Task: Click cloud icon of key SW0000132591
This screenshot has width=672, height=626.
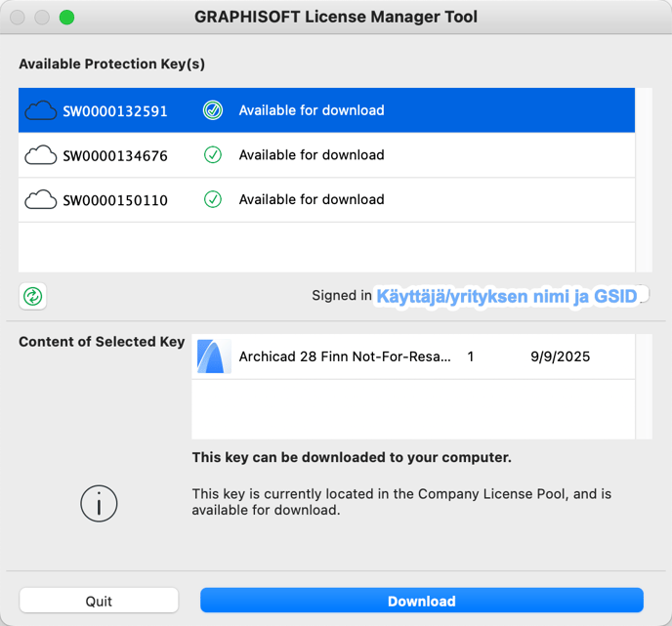Action: coord(41,110)
